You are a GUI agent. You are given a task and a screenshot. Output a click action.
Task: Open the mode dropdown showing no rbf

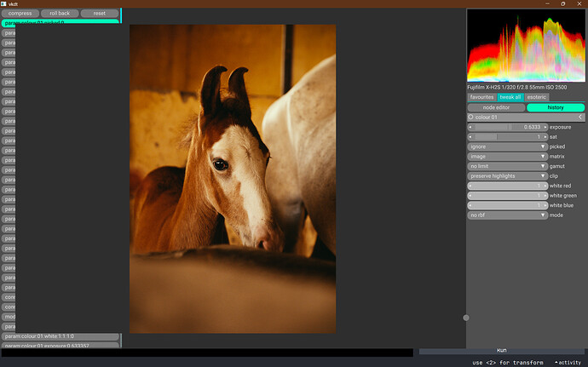[507, 215]
